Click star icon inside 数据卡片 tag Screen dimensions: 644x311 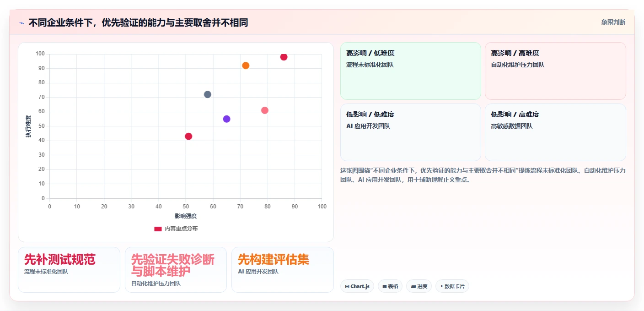pyautogui.click(x=441, y=286)
